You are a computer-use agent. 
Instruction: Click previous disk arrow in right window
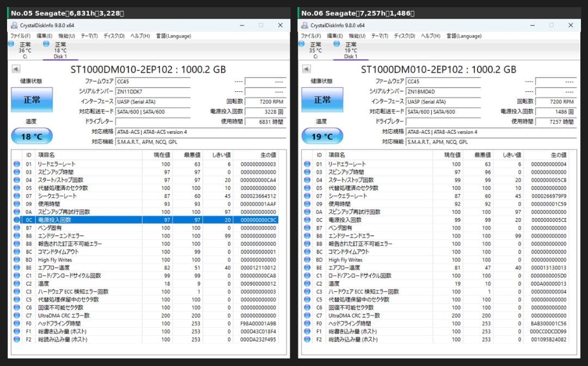(x=307, y=69)
